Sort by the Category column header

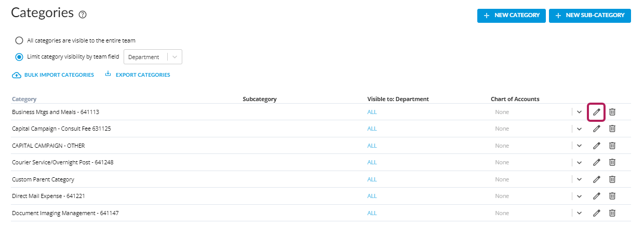click(x=24, y=99)
